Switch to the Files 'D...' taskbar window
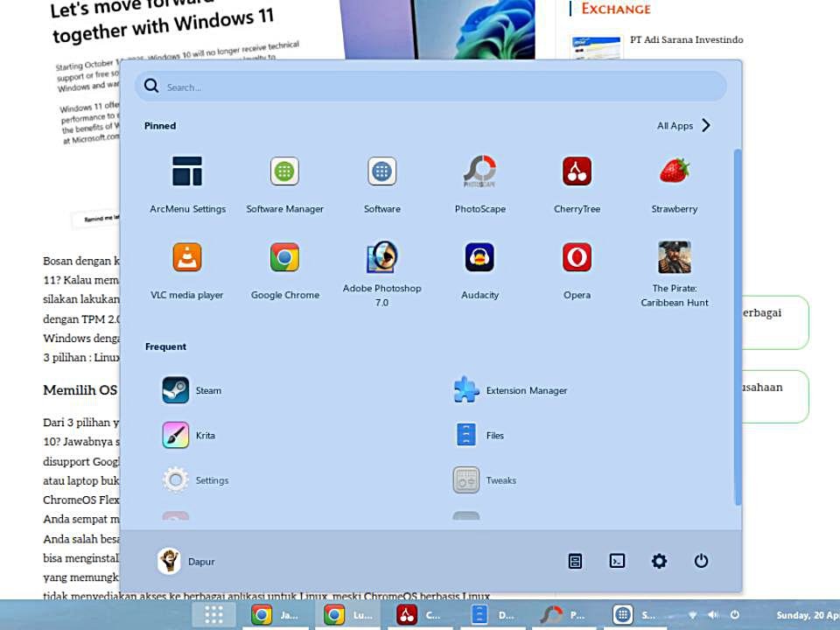840x630 pixels. pyautogui.click(x=493, y=615)
